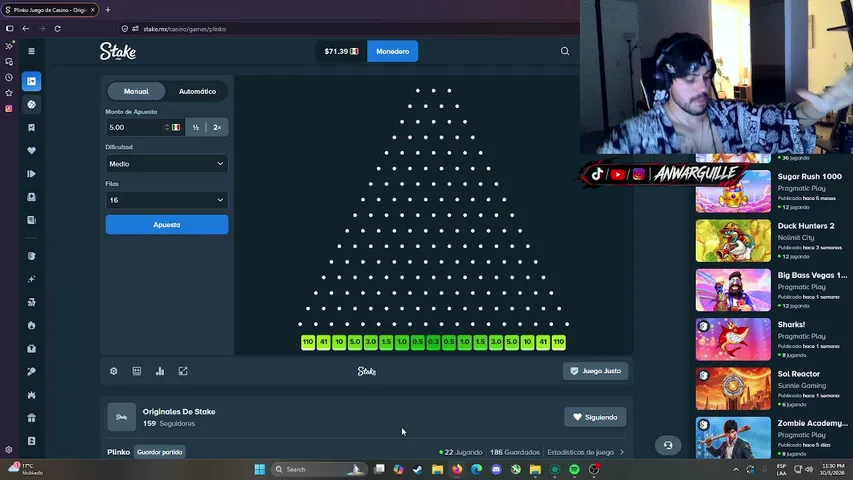Open a new browser tab with plus
The height and width of the screenshot is (480, 853).
108,10
